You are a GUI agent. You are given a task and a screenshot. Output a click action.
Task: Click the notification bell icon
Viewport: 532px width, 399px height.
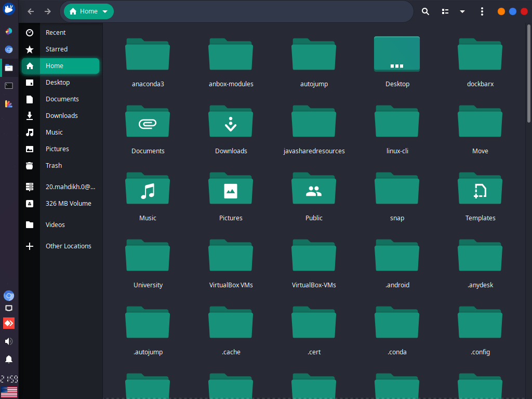pyautogui.click(x=8, y=359)
